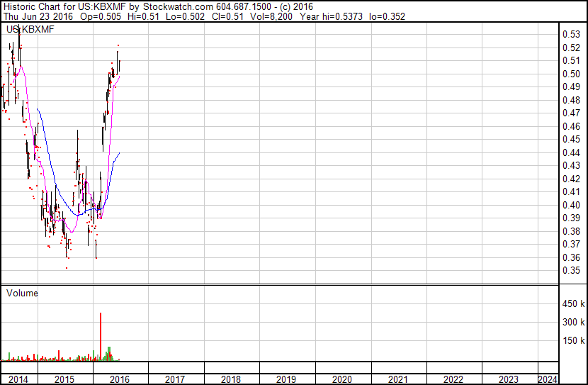Click the Vol=8,200 volume value
The width and height of the screenshot is (588, 385).
[271, 16]
